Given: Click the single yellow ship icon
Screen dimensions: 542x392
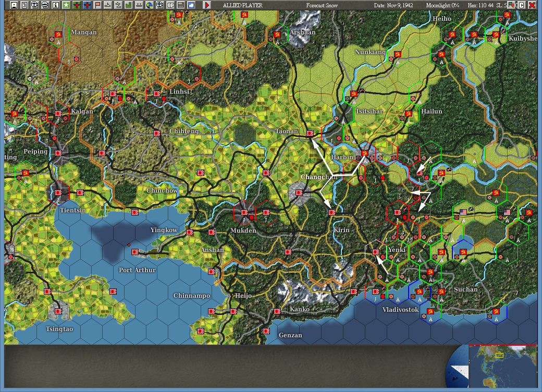Looking at the screenshot, I should [108, 5].
